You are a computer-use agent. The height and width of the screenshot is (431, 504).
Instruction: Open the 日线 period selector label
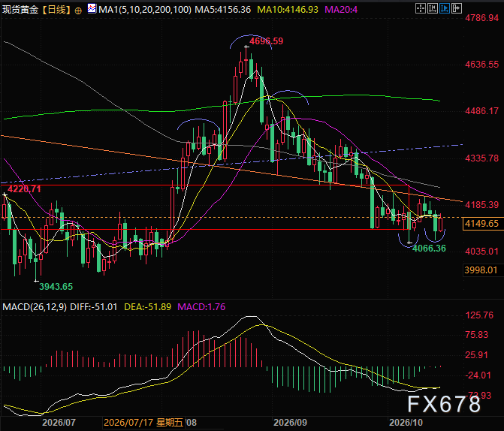tap(56, 10)
